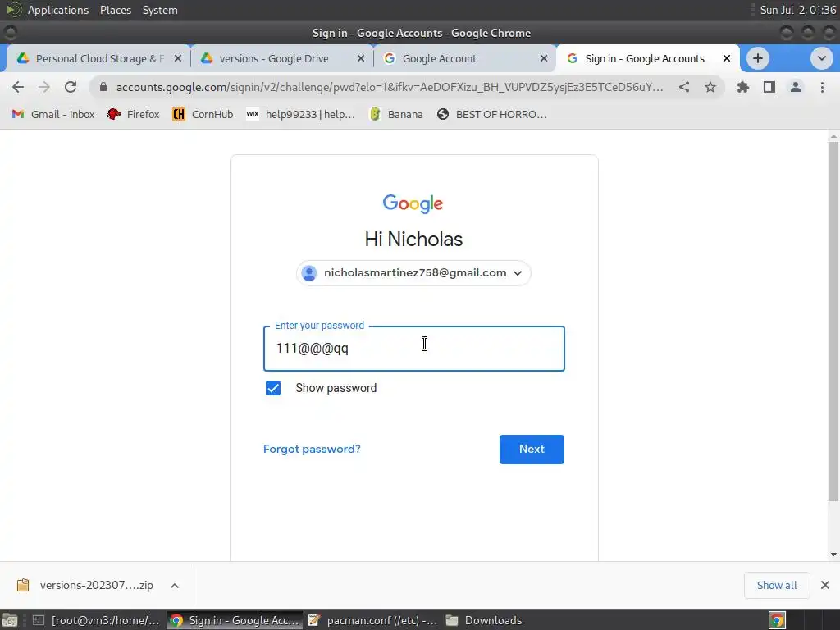This screenshot has width=840, height=630.
Task: Toggle the Chrome side panel
Action: pos(769,87)
